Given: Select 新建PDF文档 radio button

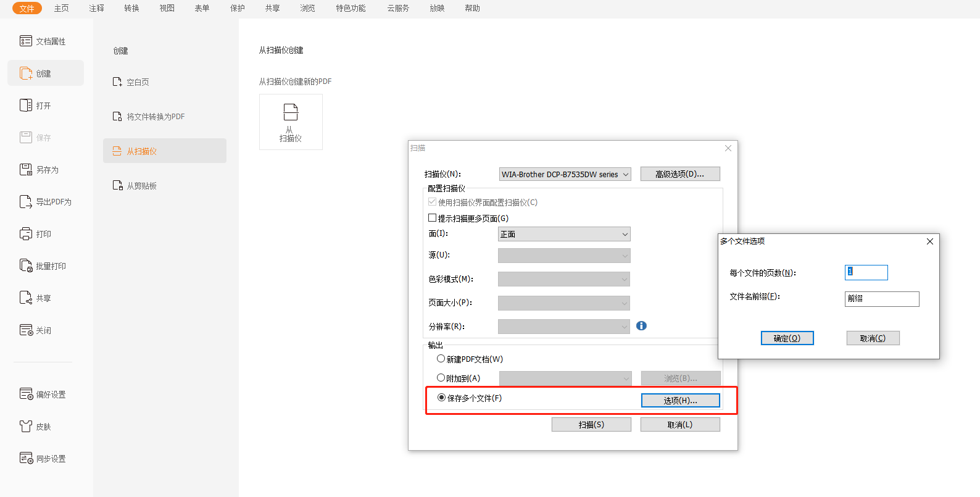Looking at the screenshot, I should 441,359.
